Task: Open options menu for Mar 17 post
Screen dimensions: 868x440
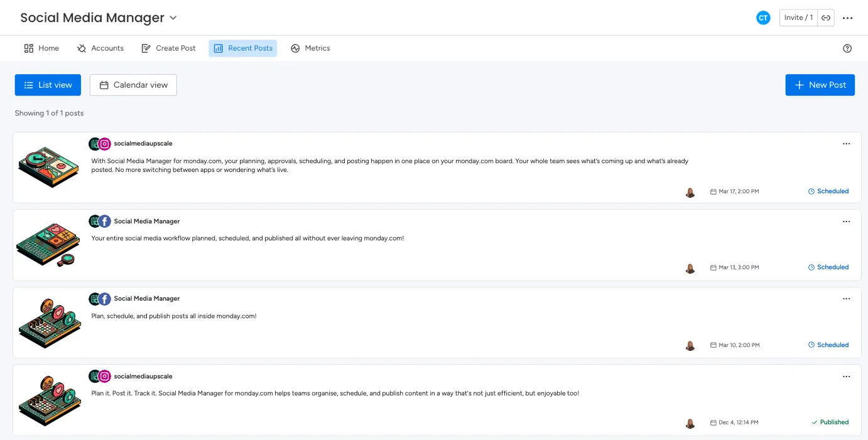Action: coord(846,144)
